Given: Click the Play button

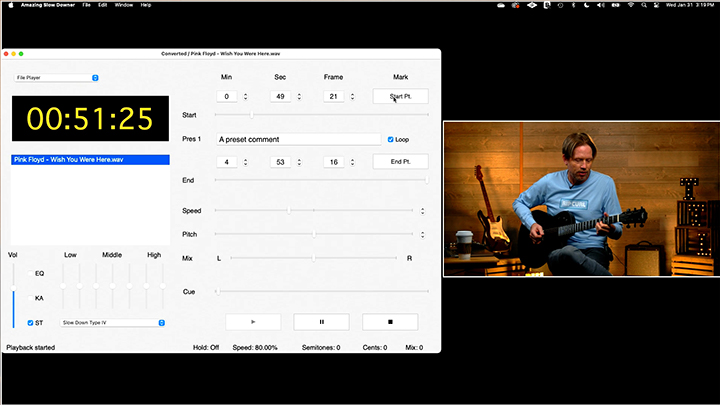Looking at the screenshot, I should tap(253, 322).
